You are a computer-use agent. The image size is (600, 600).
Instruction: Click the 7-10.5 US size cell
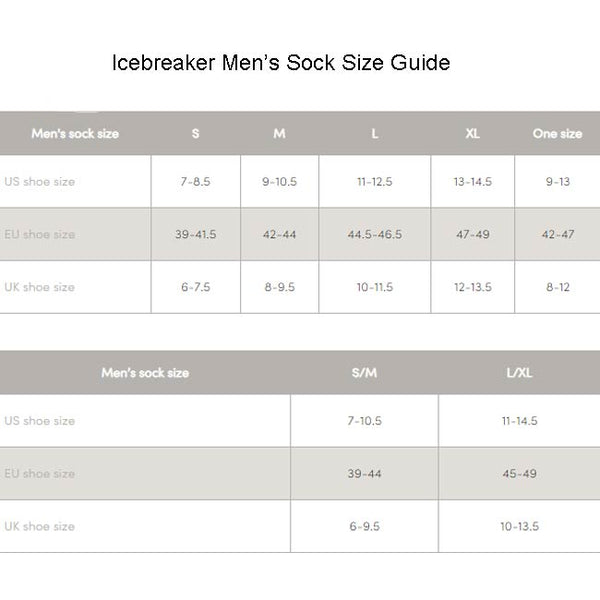point(364,421)
